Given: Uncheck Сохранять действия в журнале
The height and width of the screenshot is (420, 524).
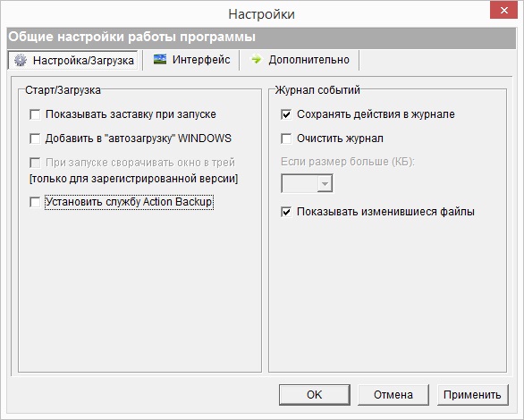Looking at the screenshot, I should [286, 114].
